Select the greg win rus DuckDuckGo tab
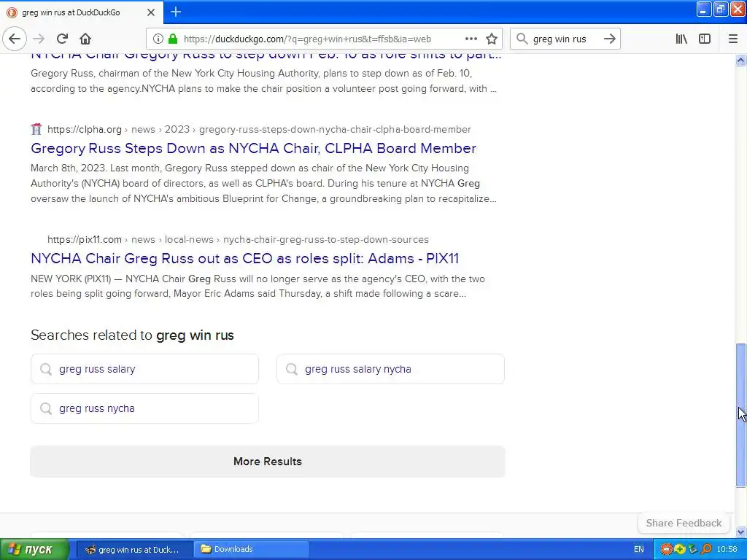This screenshot has width=747, height=560. point(82,12)
